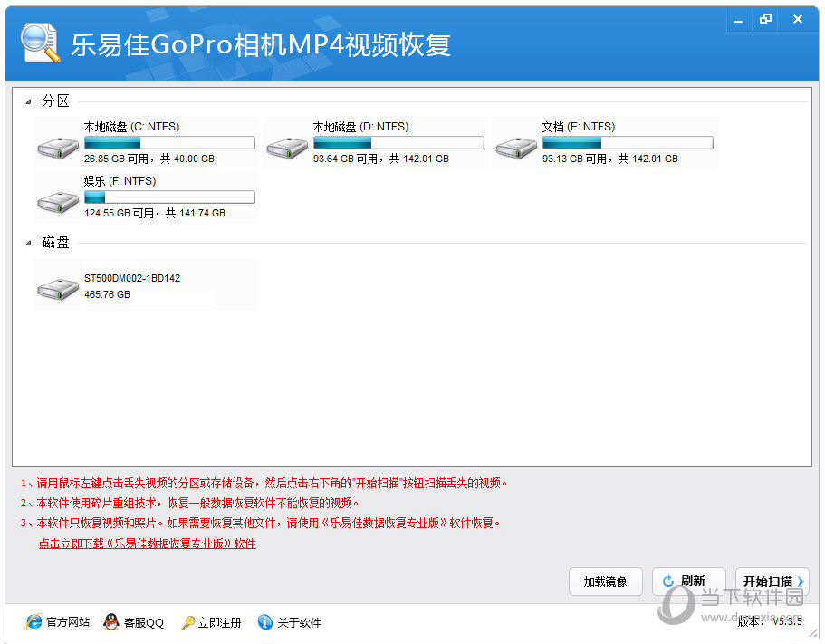Image resolution: width=825 pixels, height=644 pixels.
Task: Select the label 本地磁盘 (C: NTFS)
Action: [x=131, y=127]
